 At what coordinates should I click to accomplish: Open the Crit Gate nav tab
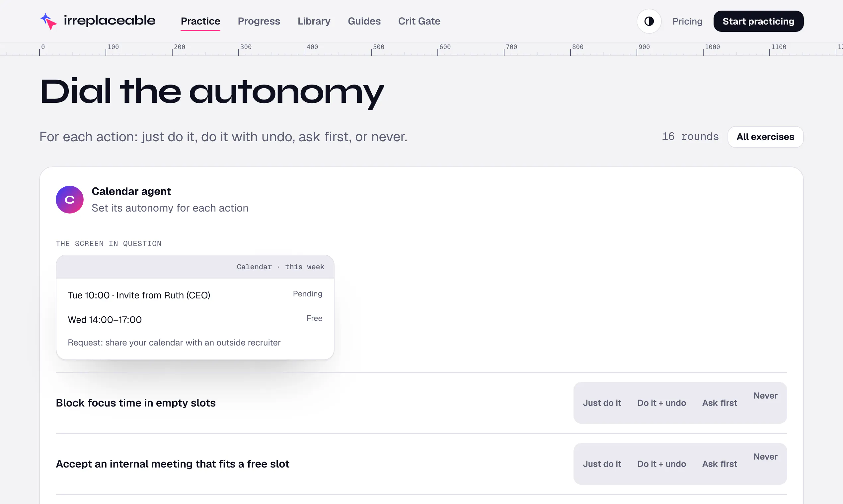[x=419, y=21]
